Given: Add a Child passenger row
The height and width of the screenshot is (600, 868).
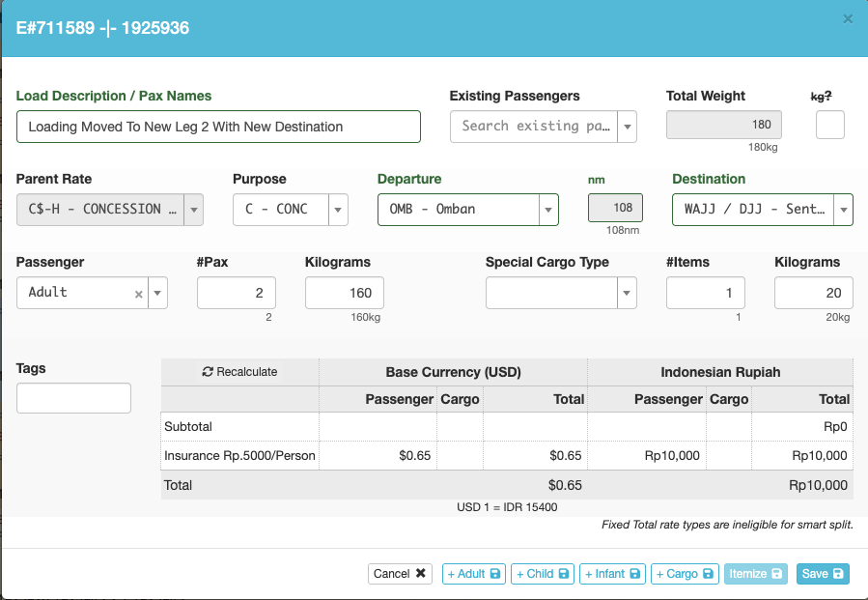Looking at the screenshot, I should point(543,574).
